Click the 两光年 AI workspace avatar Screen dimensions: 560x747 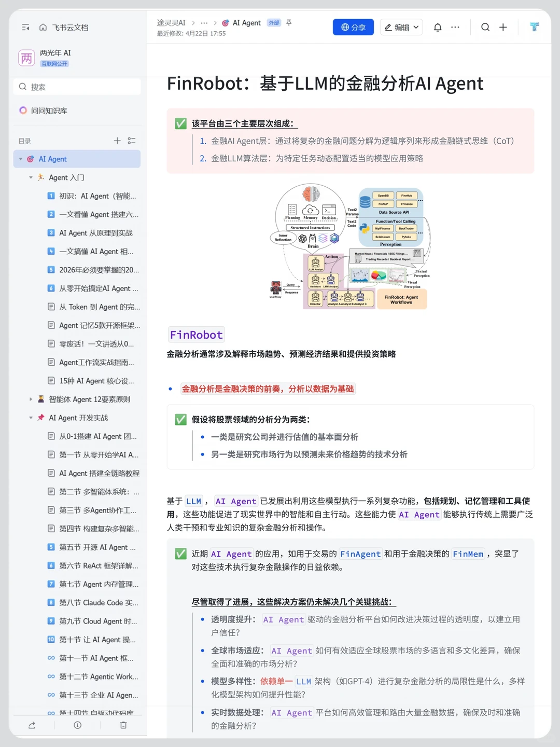pyautogui.click(x=26, y=58)
